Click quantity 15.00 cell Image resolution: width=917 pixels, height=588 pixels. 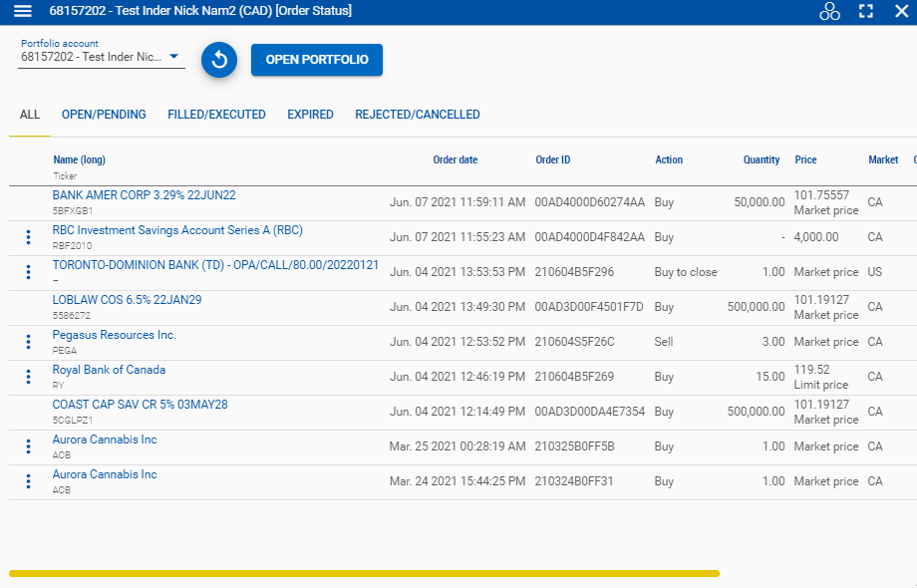coord(770,377)
